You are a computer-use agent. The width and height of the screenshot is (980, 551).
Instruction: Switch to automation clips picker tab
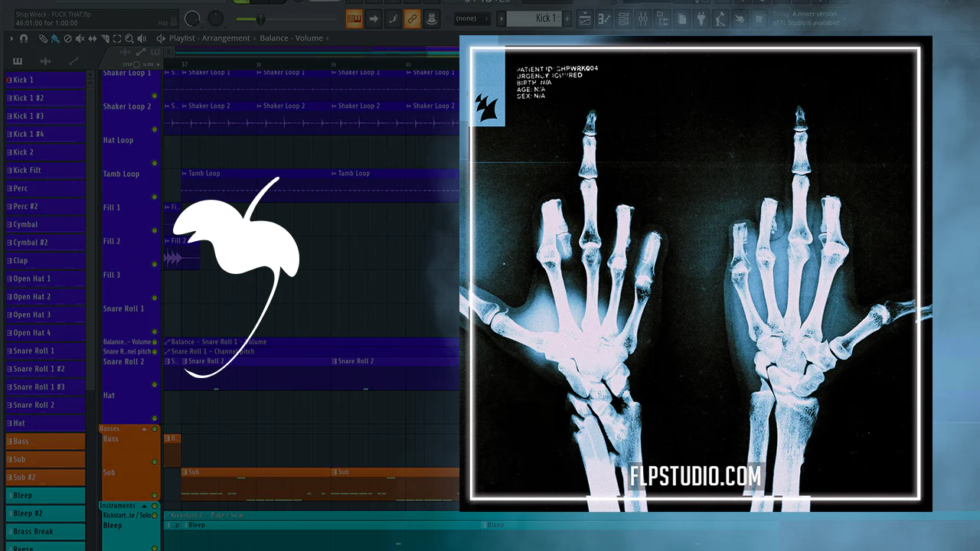coord(73,61)
